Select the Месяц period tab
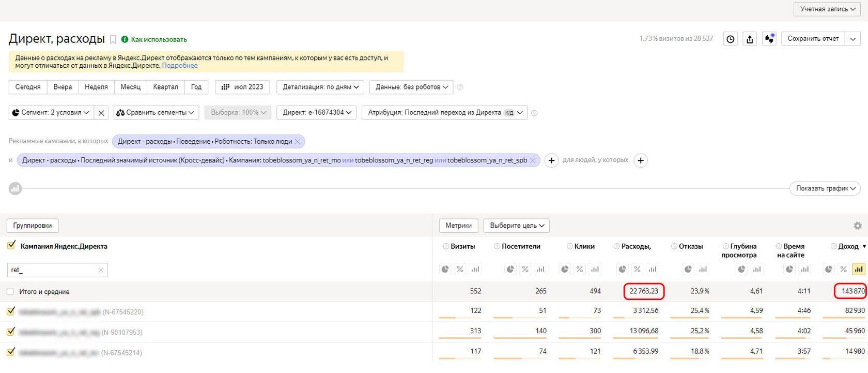868x373 pixels. click(131, 87)
